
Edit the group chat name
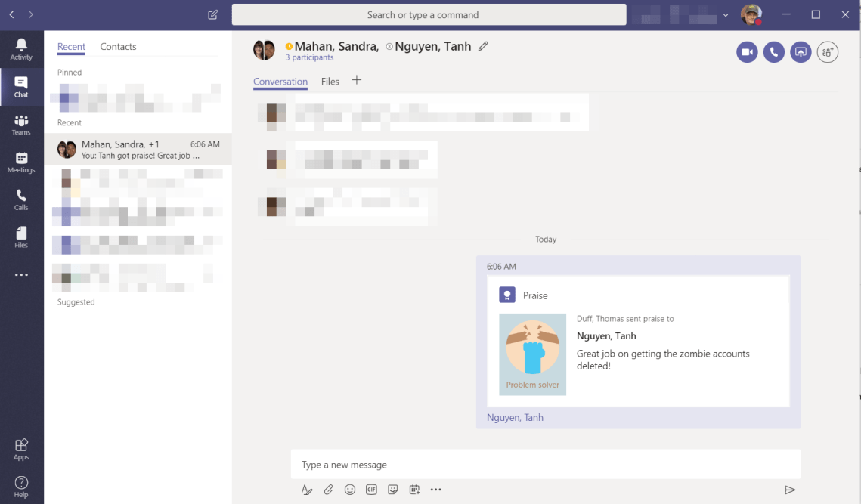(x=484, y=46)
